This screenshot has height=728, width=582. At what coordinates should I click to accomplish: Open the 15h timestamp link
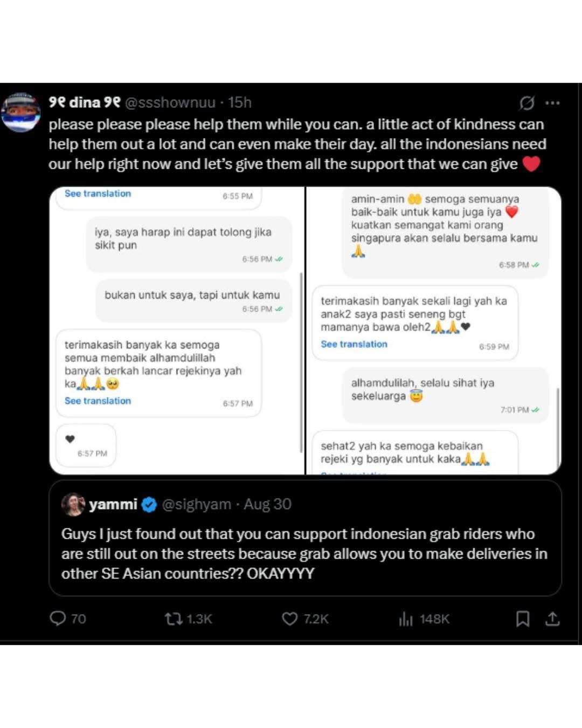pyautogui.click(x=240, y=102)
